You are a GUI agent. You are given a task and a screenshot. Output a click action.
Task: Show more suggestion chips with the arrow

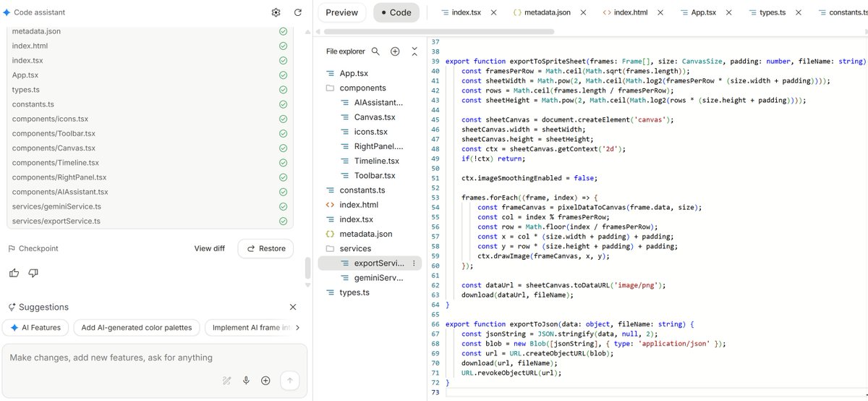click(297, 327)
